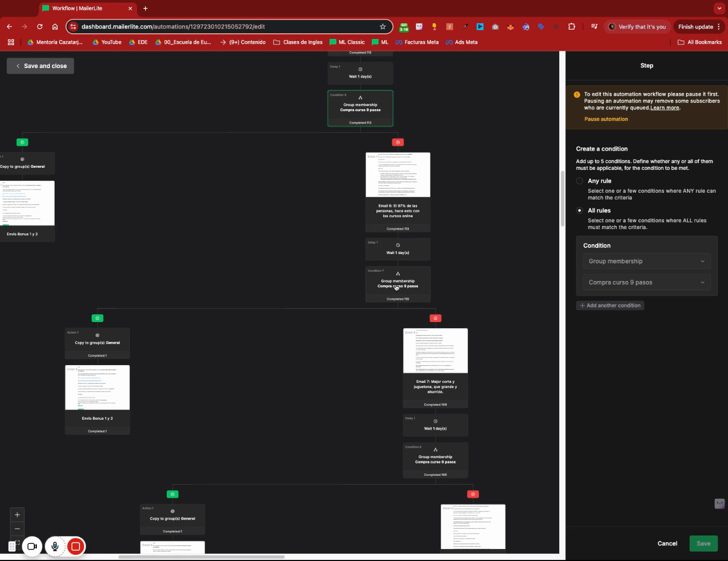The height and width of the screenshot is (561, 728).
Task: Select the Condition 8 Group membership step
Action: tap(435, 460)
